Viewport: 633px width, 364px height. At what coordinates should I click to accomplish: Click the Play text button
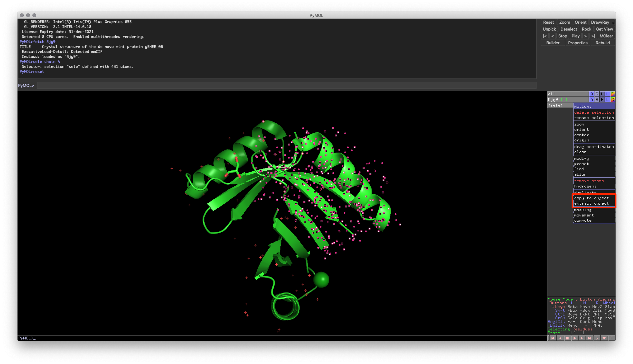(x=575, y=36)
